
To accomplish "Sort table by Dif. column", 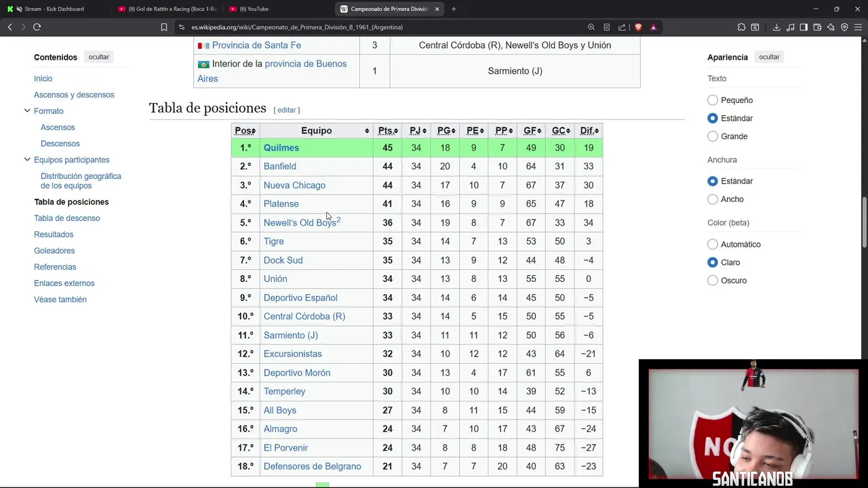I will point(589,131).
